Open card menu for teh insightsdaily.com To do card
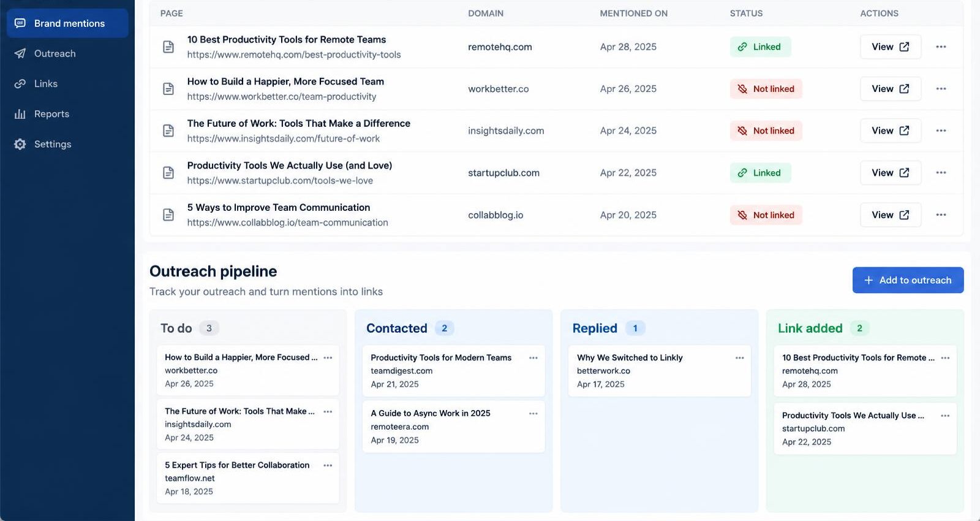Image resolution: width=980 pixels, height=521 pixels. pos(328,411)
